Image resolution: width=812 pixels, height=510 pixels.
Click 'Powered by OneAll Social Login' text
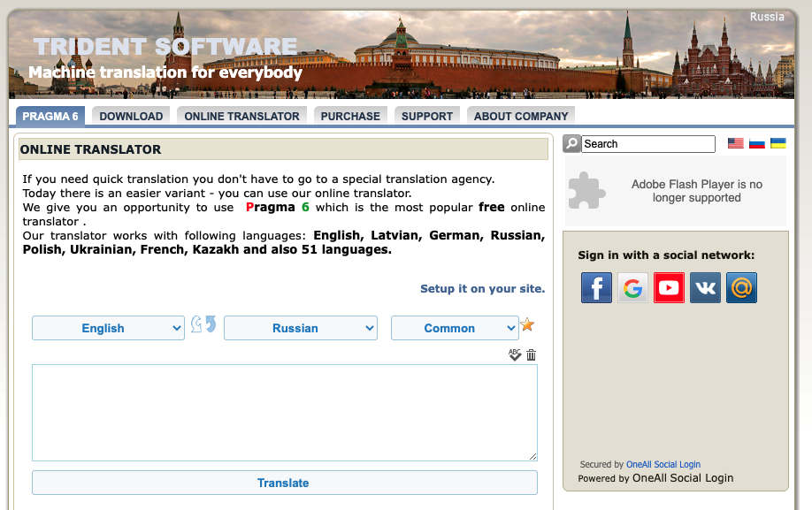point(655,478)
